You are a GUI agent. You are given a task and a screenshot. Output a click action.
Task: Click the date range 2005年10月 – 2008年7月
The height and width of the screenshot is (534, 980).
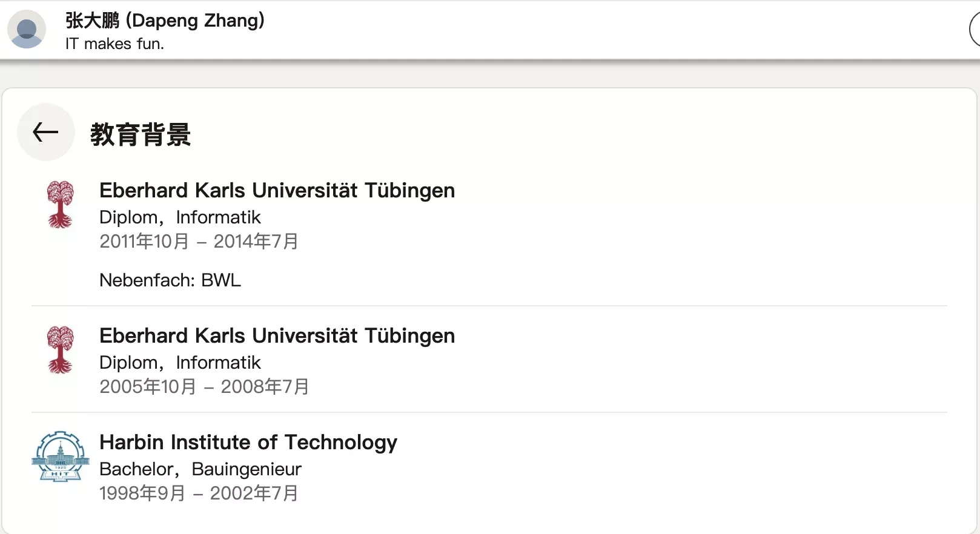(x=204, y=386)
